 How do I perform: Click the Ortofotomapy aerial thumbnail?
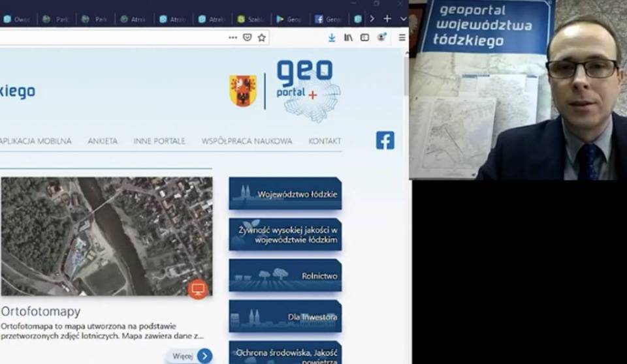[x=106, y=236]
